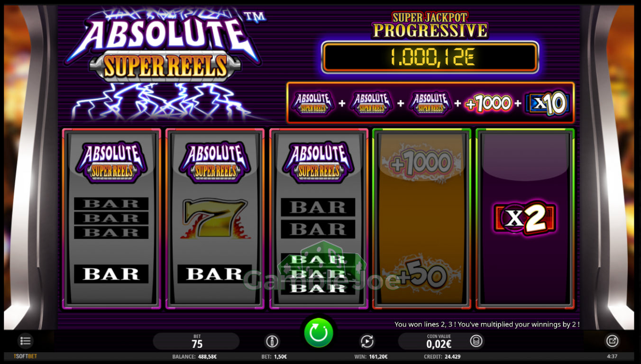Open the hamburger menu icon
Viewport: 641px width, 364px height.
(26, 341)
